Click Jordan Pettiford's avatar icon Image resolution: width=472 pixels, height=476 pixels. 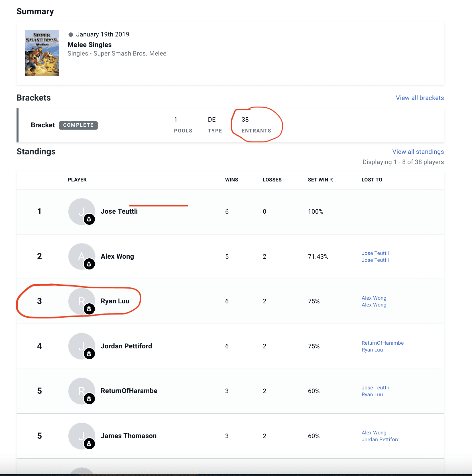(x=82, y=346)
